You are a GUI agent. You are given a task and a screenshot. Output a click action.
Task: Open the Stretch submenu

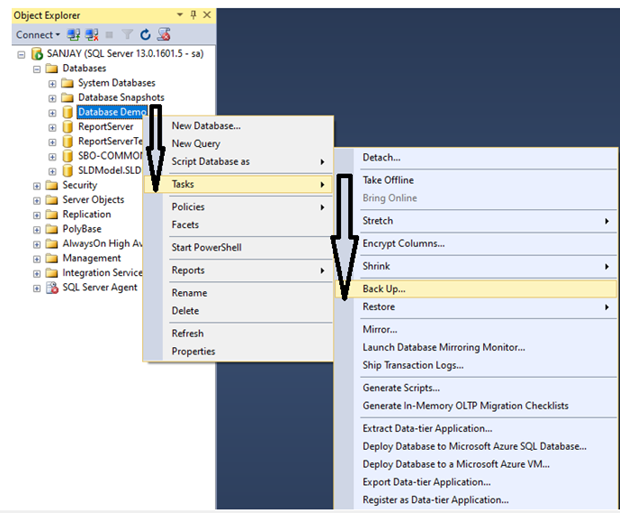476,221
